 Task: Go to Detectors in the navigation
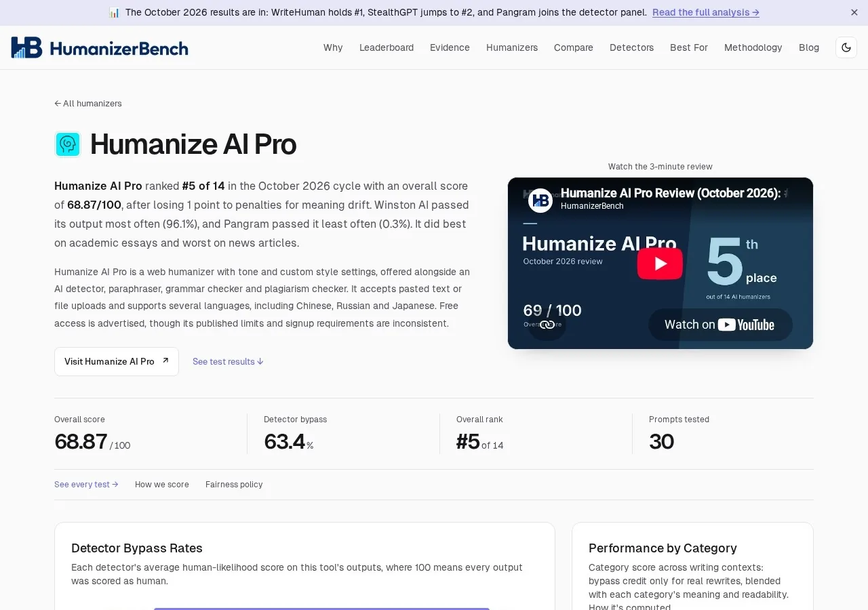point(631,47)
